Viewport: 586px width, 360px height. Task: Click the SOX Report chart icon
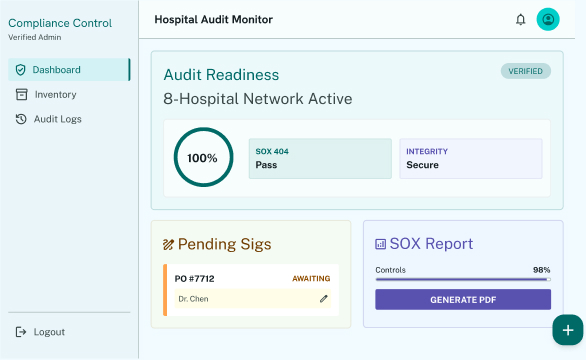[x=380, y=244]
